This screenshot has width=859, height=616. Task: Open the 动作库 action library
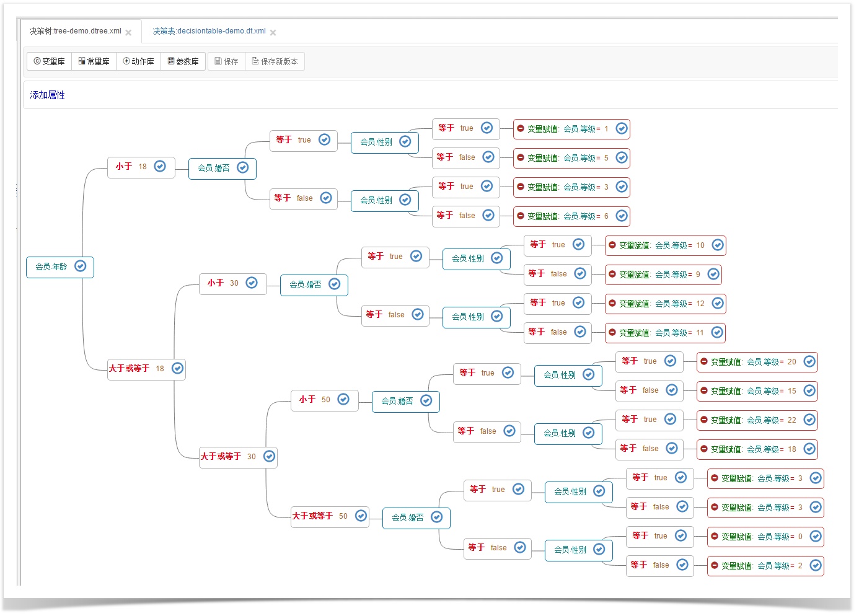coord(139,61)
